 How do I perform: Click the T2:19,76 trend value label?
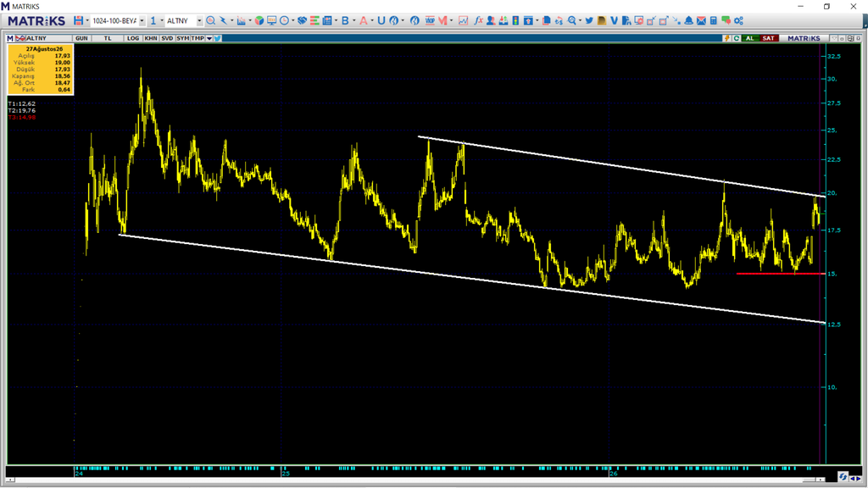(21, 110)
